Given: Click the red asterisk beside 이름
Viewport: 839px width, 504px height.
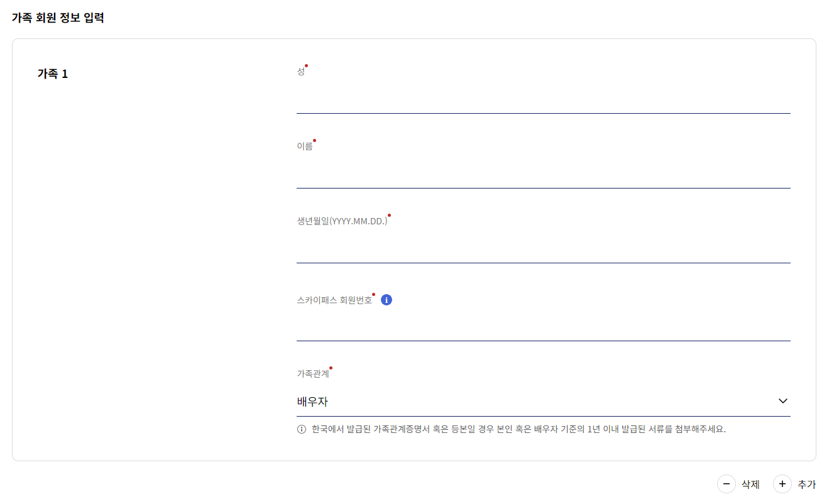Looking at the screenshot, I should tap(315, 141).
